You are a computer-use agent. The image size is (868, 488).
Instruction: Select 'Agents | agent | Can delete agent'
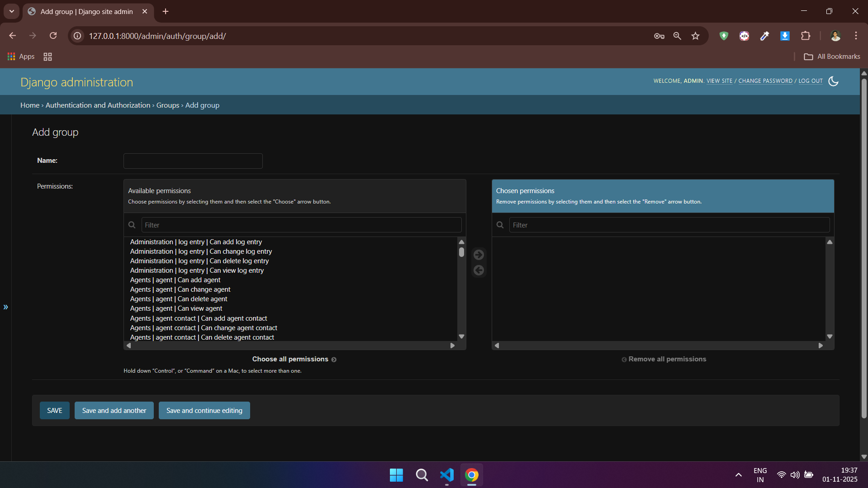pyautogui.click(x=291, y=299)
